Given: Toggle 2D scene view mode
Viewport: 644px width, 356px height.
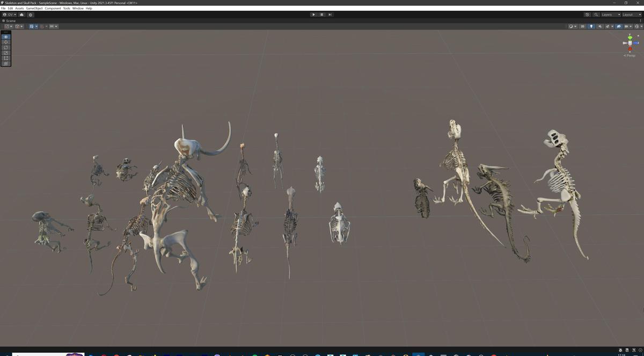Looking at the screenshot, I should pyautogui.click(x=583, y=26).
